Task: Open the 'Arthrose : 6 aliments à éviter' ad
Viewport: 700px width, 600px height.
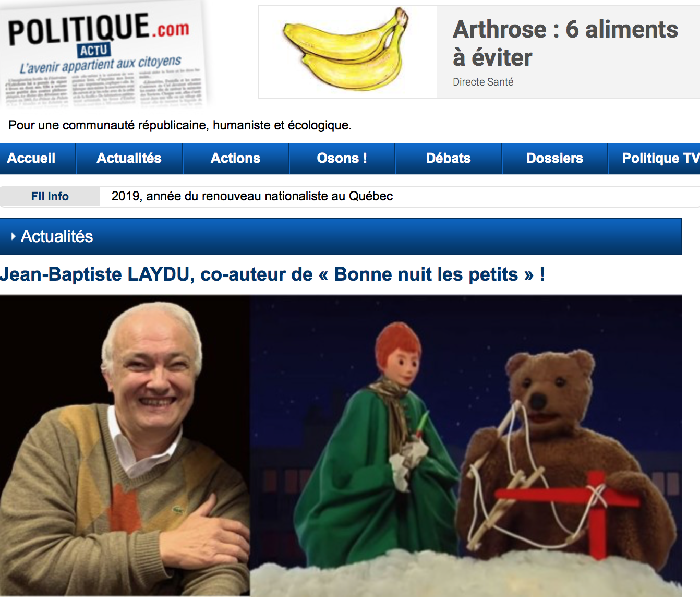Action: pyautogui.click(x=565, y=43)
